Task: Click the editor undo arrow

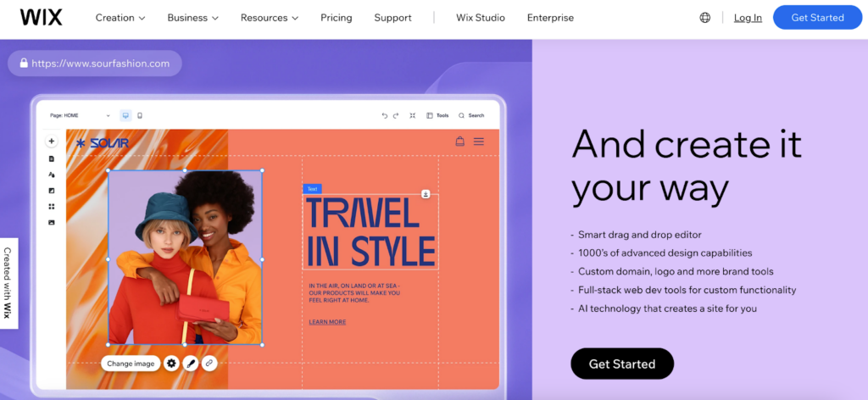Action: 385,115
